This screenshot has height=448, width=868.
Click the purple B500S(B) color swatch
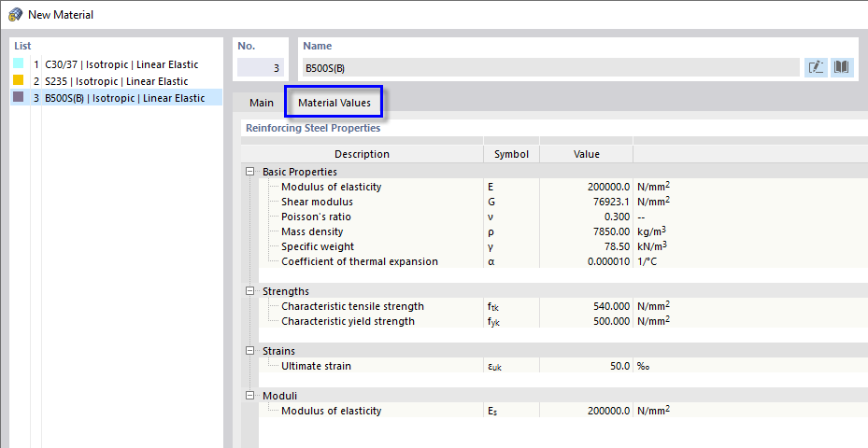18,97
